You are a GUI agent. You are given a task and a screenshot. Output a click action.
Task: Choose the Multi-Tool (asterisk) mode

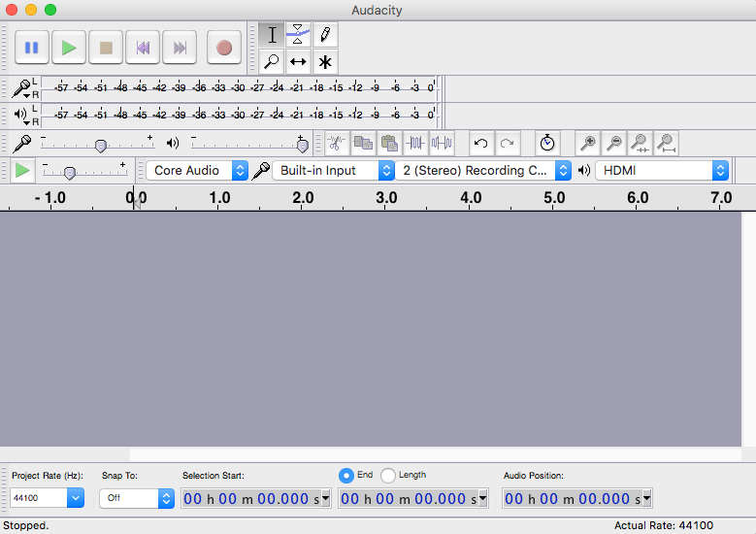[x=325, y=62]
